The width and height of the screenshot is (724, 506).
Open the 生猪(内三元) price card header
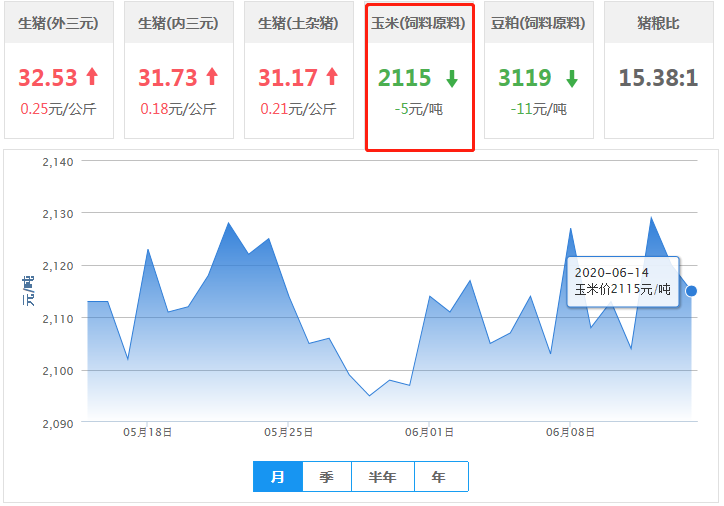coord(179,22)
